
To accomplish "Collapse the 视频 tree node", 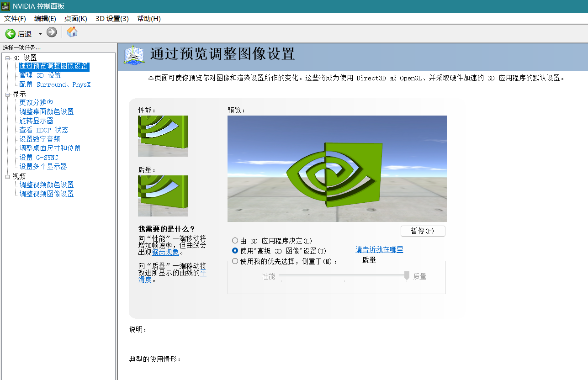I will [x=8, y=177].
